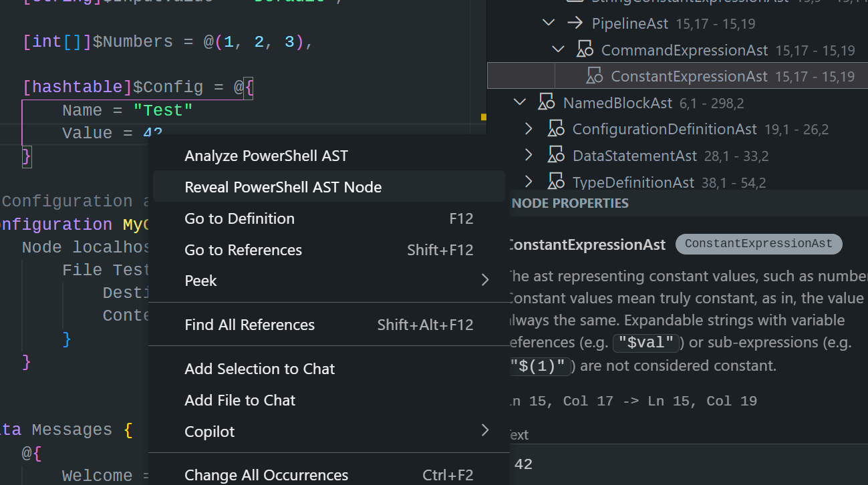Click the Ctrl+F2 shortcut label
868x485 pixels.
tap(448, 475)
